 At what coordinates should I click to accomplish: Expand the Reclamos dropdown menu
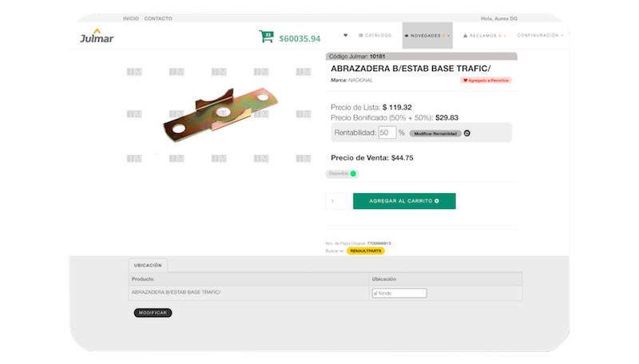(x=484, y=36)
